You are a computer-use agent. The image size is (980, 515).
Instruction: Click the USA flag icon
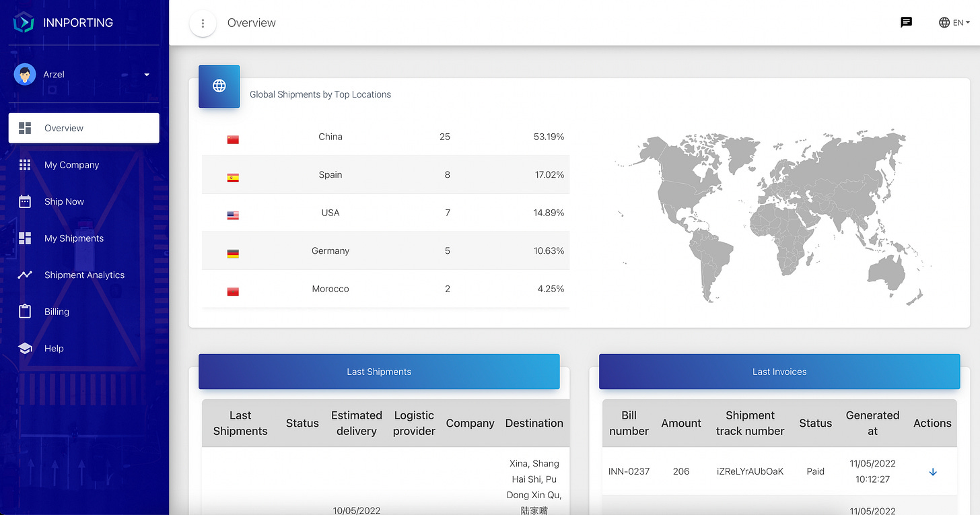[x=233, y=215]
